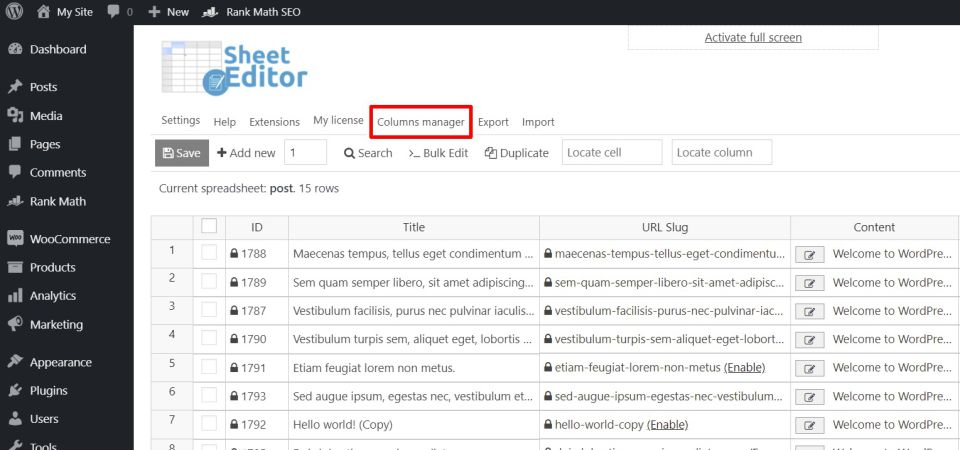Select the checkbox for row 1791
Image resolution: width=960 pixels, height=450 pixels.
pos(209,368)
